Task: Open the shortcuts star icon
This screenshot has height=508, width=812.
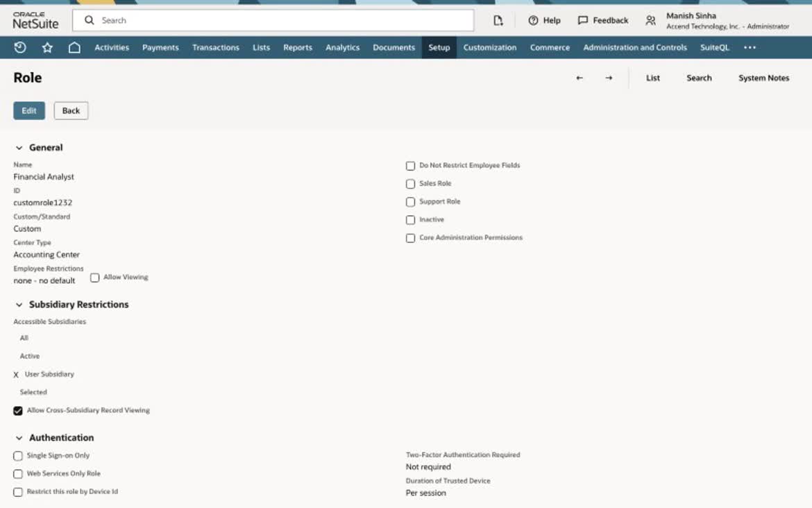Action: pos(47,48)
